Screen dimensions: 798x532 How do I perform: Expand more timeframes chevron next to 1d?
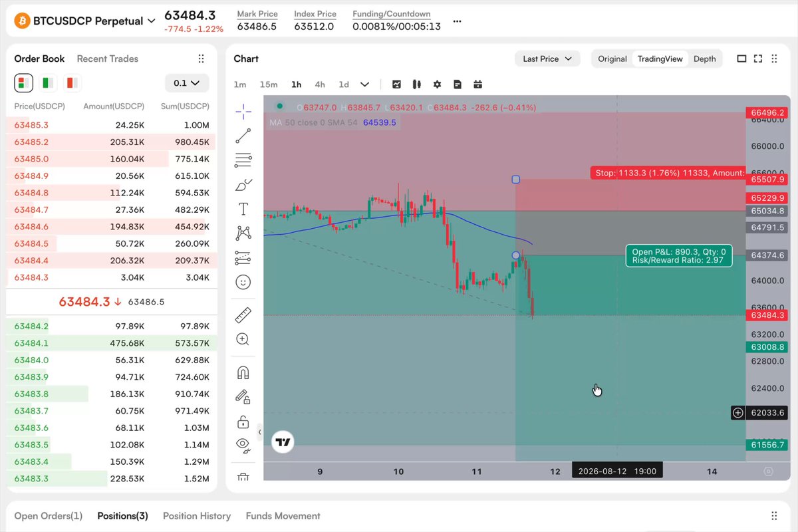pyautogui.click(x=364, y=84)
